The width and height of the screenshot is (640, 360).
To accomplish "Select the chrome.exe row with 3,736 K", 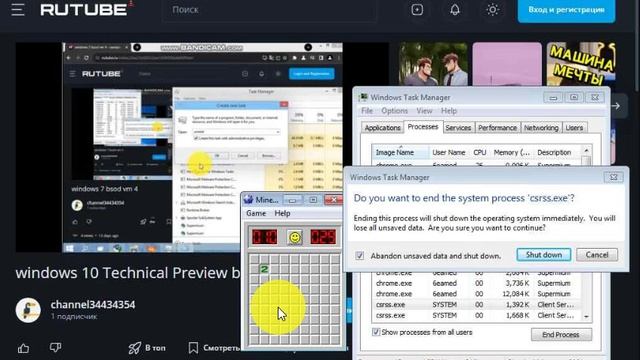I will (476, 283).
